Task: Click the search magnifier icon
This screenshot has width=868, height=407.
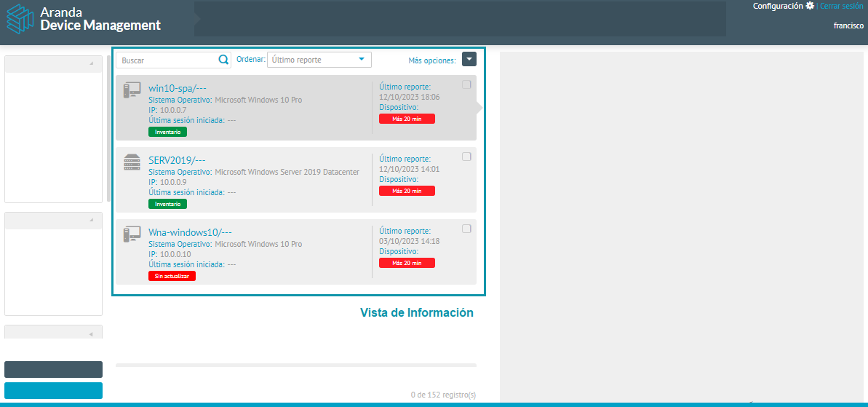Action: click(223, 60)
